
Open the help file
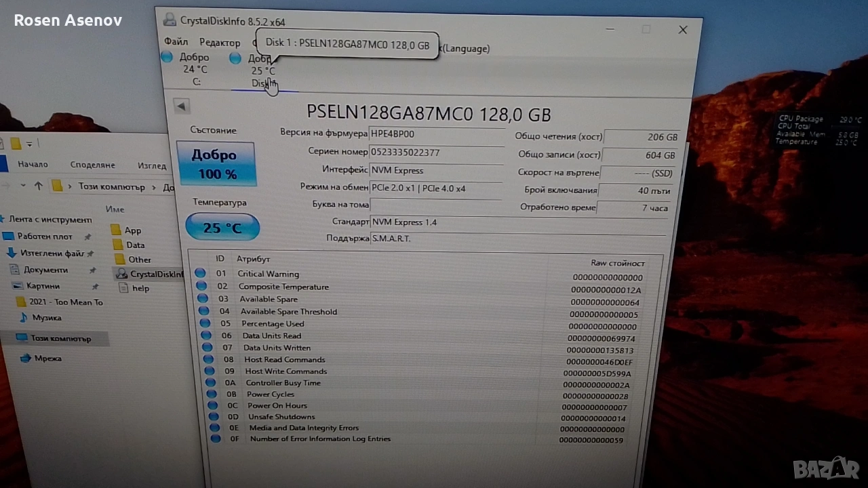pyautogui.click(x=140, y=288)
